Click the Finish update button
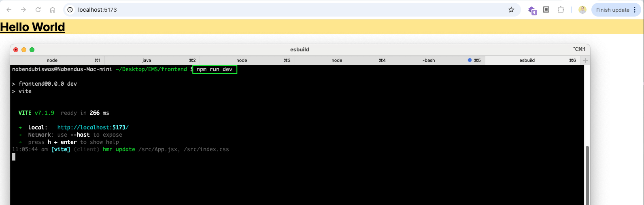The width and height of the screenshot is (644, 205). 612,10
